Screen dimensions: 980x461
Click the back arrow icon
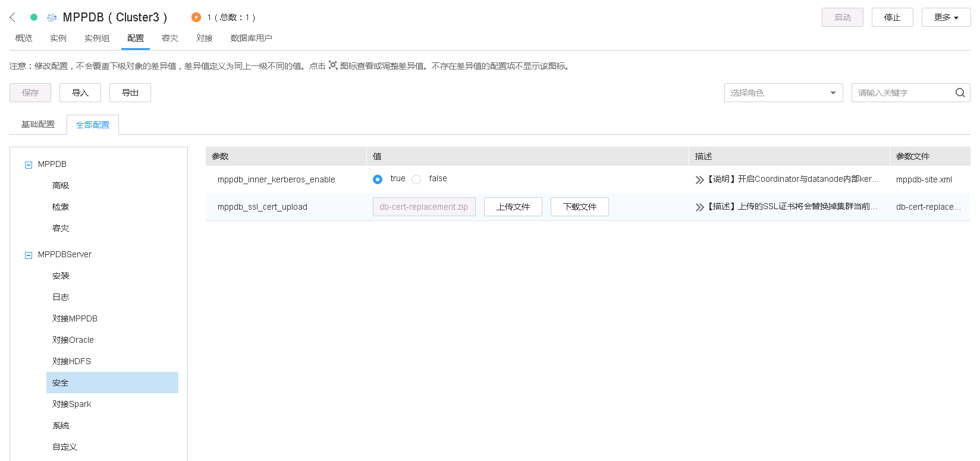[12, 17]
